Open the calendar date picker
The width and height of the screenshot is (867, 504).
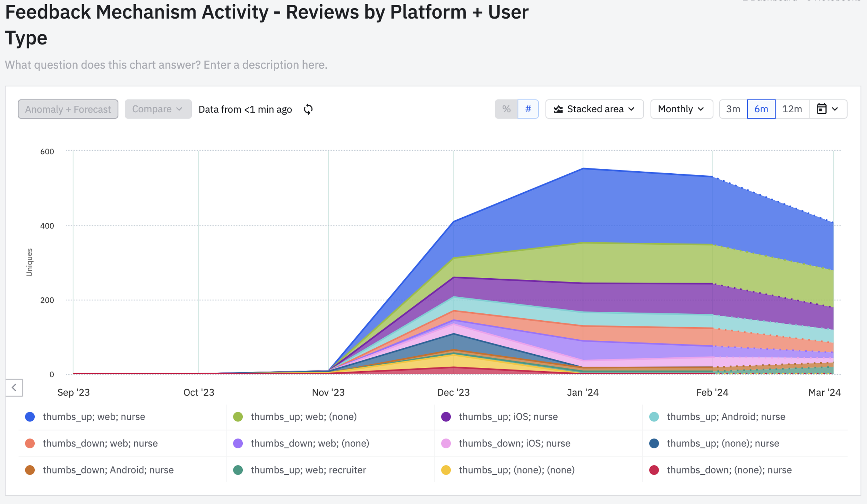(x=827, y=109)
